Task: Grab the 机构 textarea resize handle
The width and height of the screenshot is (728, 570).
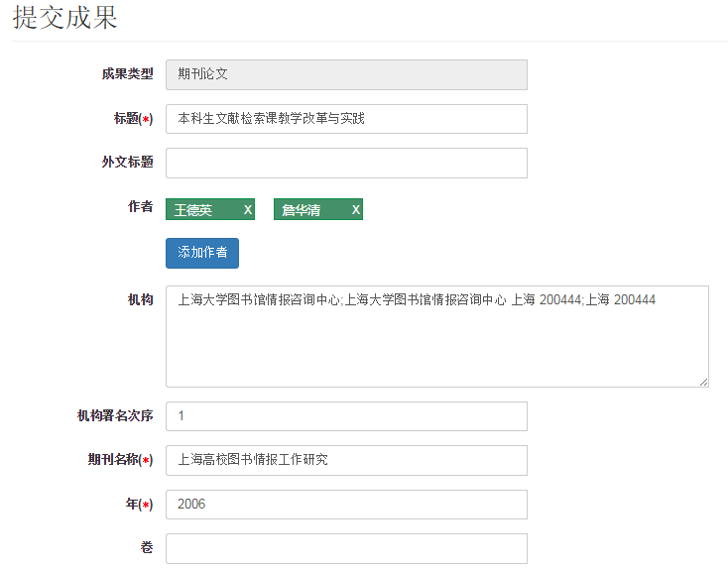Action: click(704, 382)
